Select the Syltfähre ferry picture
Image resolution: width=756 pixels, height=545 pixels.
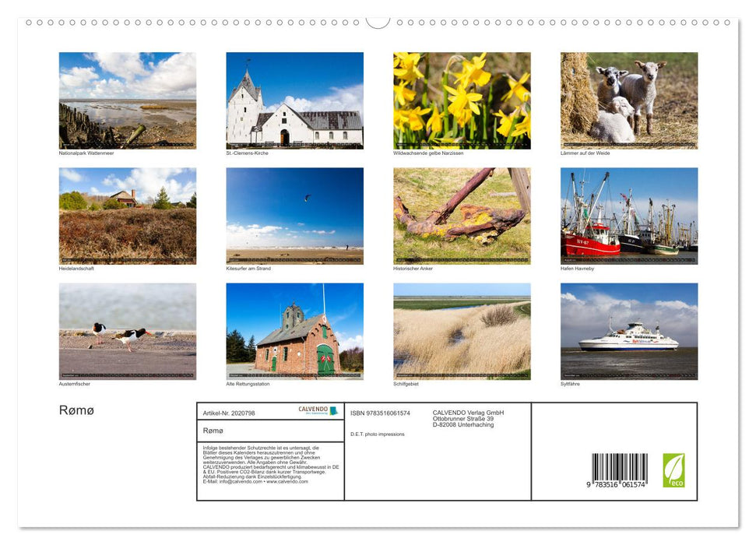628,330
